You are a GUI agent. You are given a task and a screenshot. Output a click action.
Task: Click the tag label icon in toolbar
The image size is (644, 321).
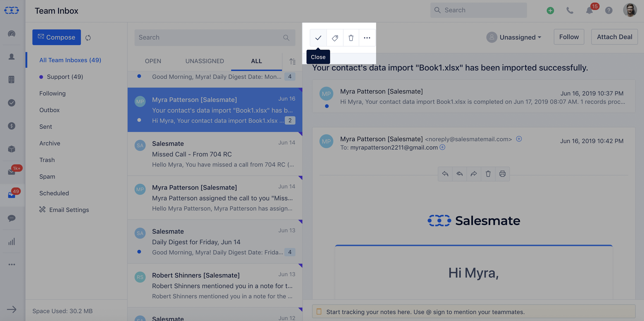point(335,38)
